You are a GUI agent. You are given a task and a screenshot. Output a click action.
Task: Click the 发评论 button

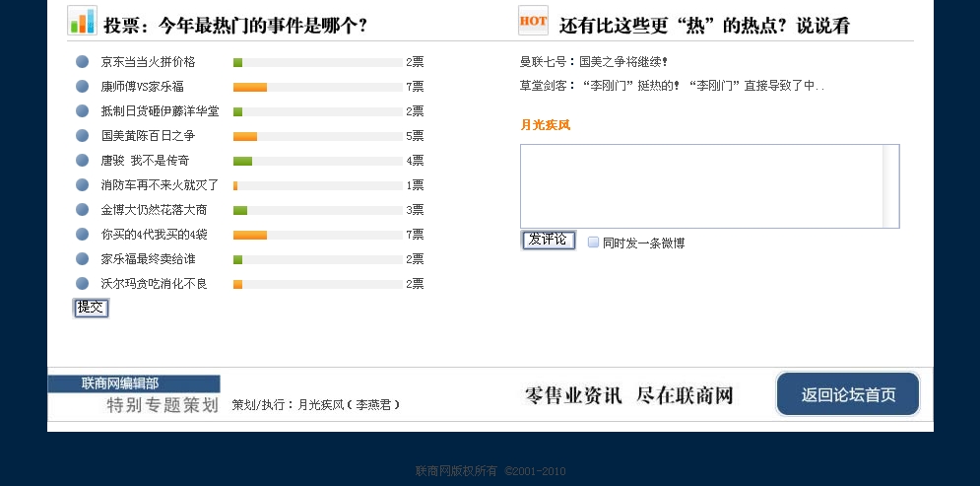click(x=548, y=240)
